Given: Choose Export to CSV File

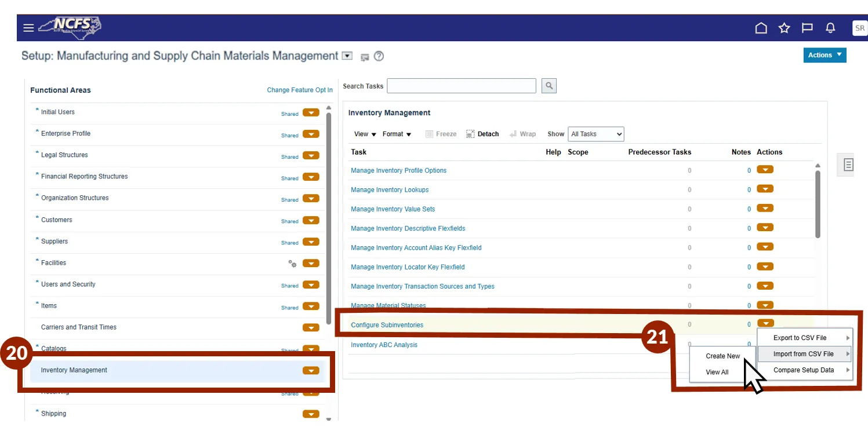Looking at the screenshot, I should pyautogui.click(x=805, y=338).
